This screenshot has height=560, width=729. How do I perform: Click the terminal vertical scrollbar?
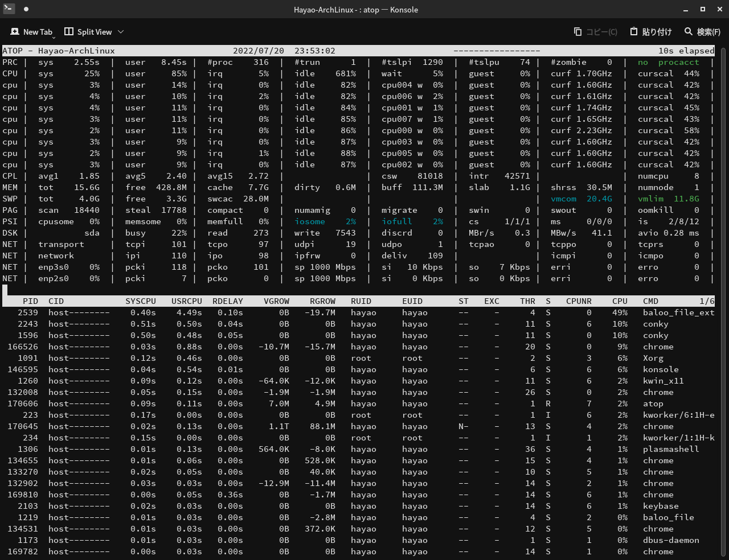(x=723, y=302)
